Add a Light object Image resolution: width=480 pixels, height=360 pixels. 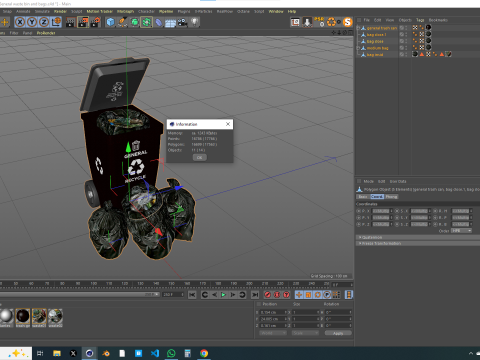click(x=194, y=22)
